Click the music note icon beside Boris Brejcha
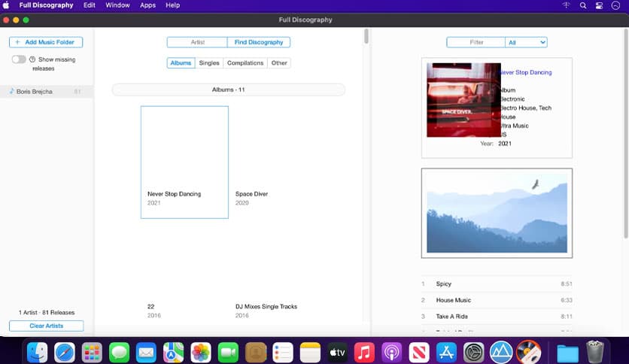This screenshot has height=364, width=629. 11,91
